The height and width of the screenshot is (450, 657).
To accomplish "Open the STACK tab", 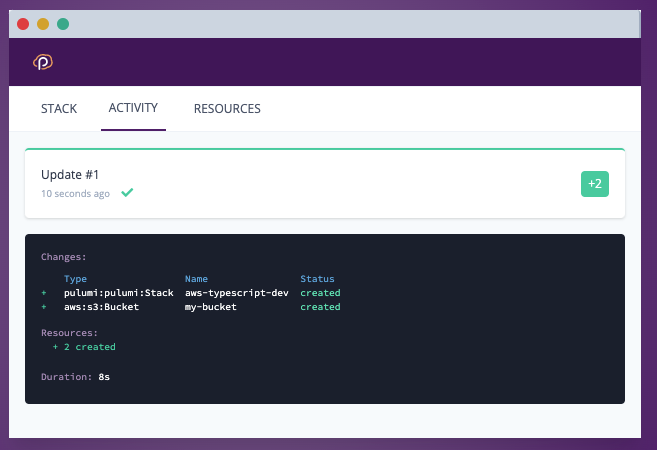I will (x=59, y=109).
